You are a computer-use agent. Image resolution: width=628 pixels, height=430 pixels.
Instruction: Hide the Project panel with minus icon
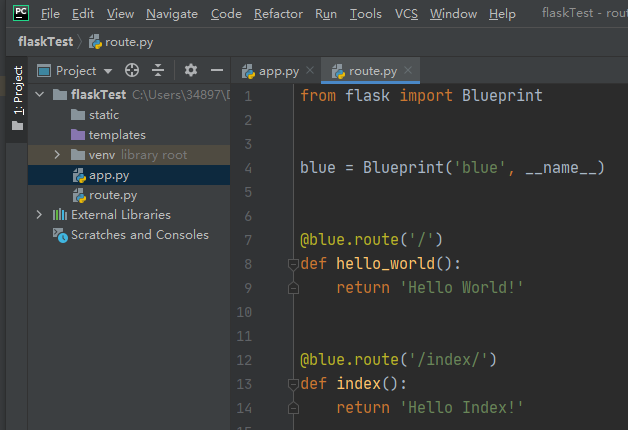[x=217, y=70]
